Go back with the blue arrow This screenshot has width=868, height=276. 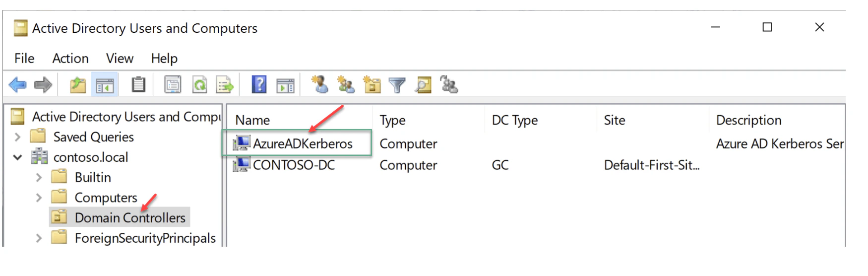coord(18,85)
